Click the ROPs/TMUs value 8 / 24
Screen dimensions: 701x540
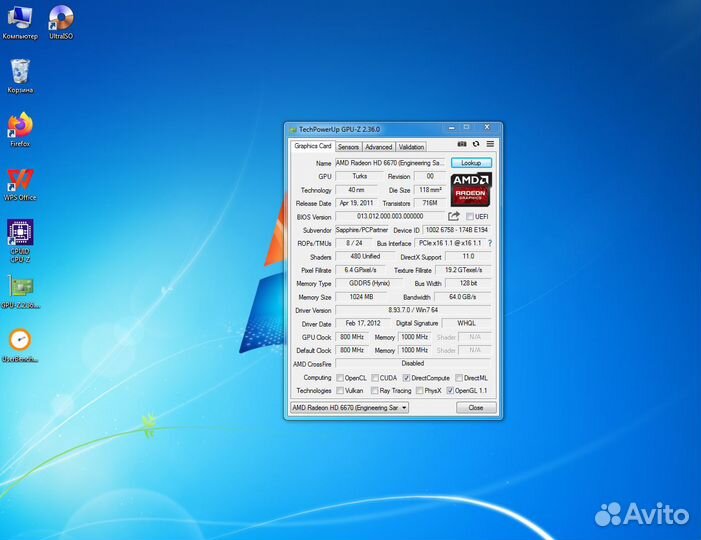[x=354, y=243]
